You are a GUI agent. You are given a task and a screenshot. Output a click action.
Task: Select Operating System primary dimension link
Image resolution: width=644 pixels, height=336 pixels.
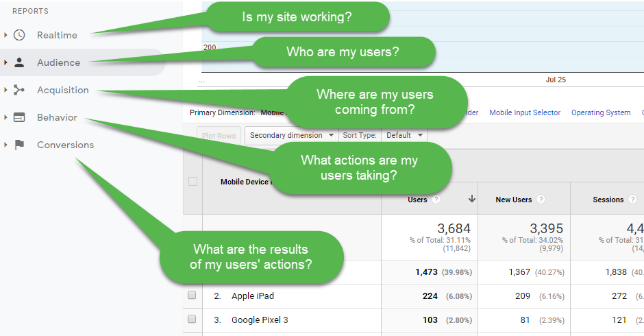click(601, 112)
